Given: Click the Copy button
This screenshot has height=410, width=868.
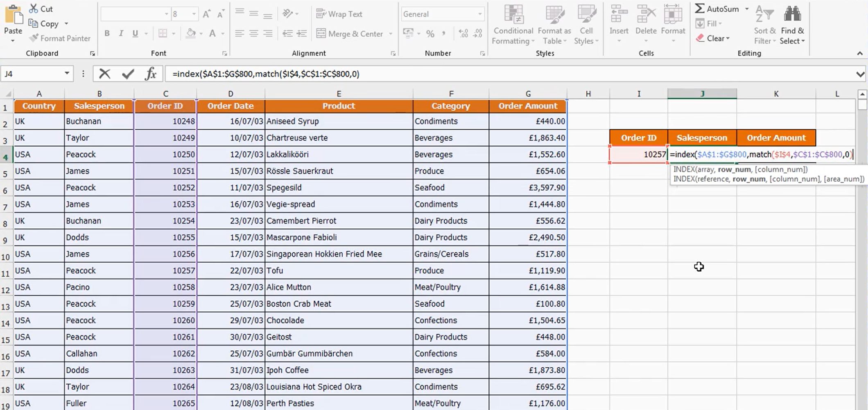Looking at the screenshot, I should 44,24.
